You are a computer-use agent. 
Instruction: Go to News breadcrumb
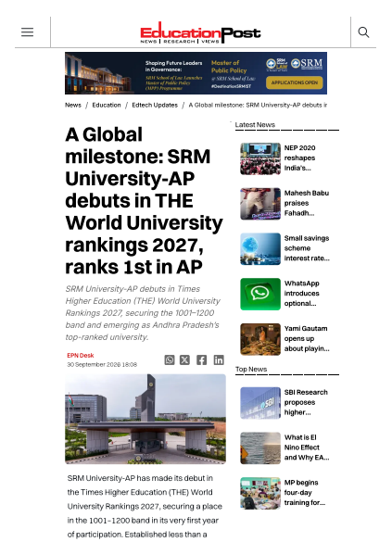[73, 105]
